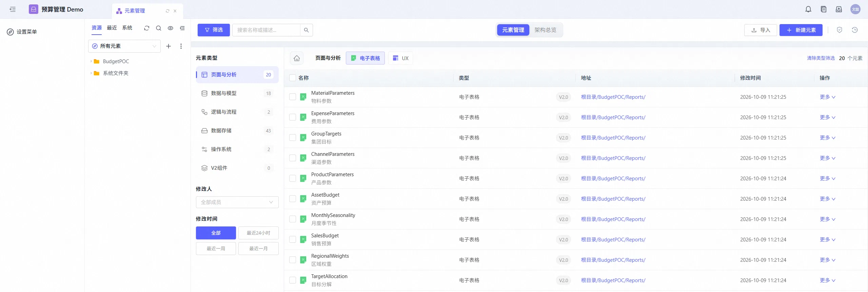This screenshot has width=868, height=292.
Task: Select all rows with header checkbox
Action: (293, 78)
